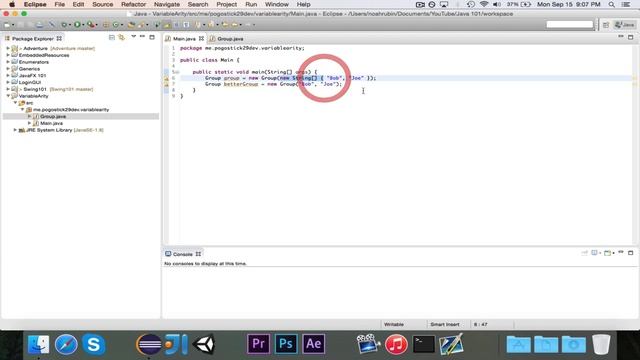Click warning marker on line 7 gutter
Viewport: 640px width, 360px height.
166,84
